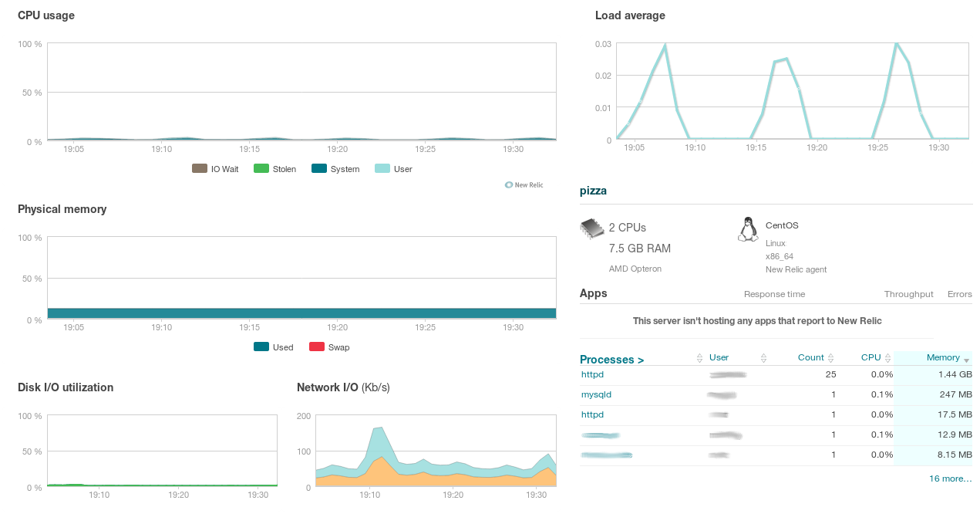Toggle the IO Wait legend swatch

coord(199,168)
